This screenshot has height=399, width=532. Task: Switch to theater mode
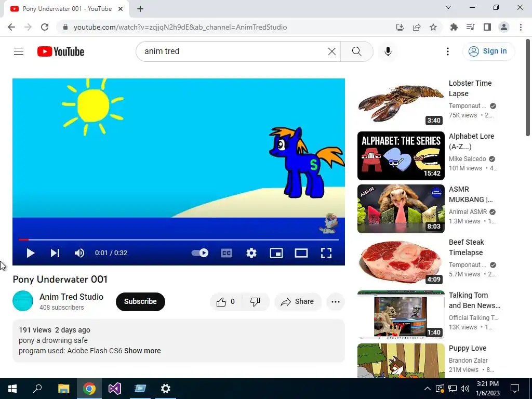pyautogui.click(x=301, y=253)
